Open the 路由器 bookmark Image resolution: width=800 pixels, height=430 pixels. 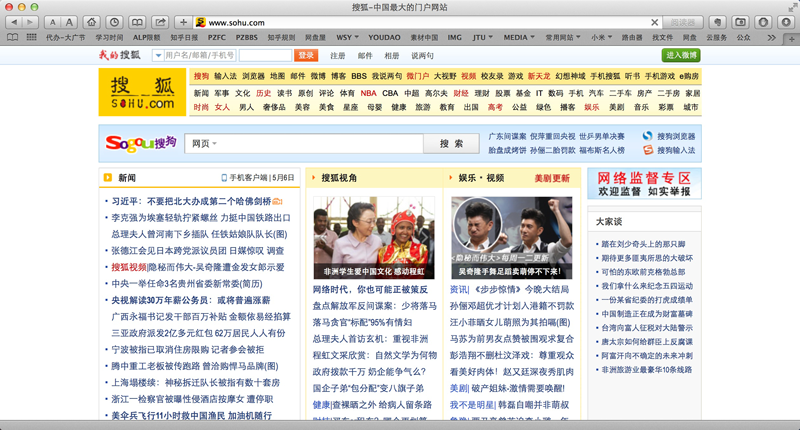[632, 37]
